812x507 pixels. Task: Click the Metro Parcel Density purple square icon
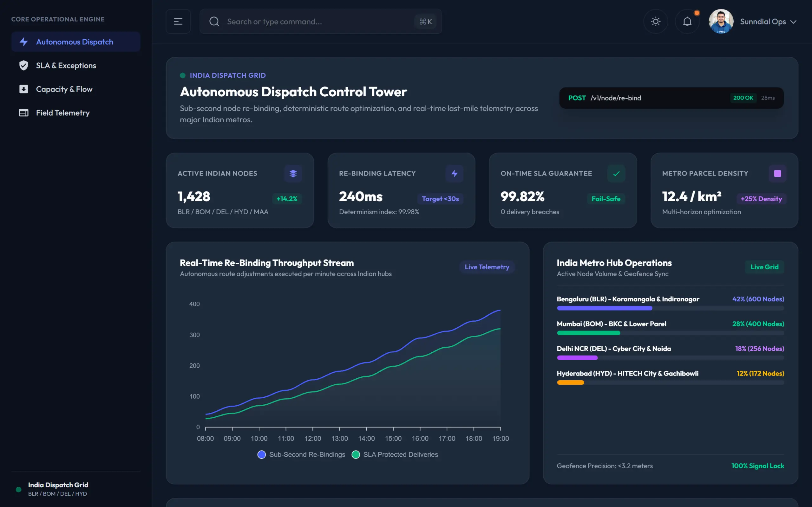pos(777,173)
